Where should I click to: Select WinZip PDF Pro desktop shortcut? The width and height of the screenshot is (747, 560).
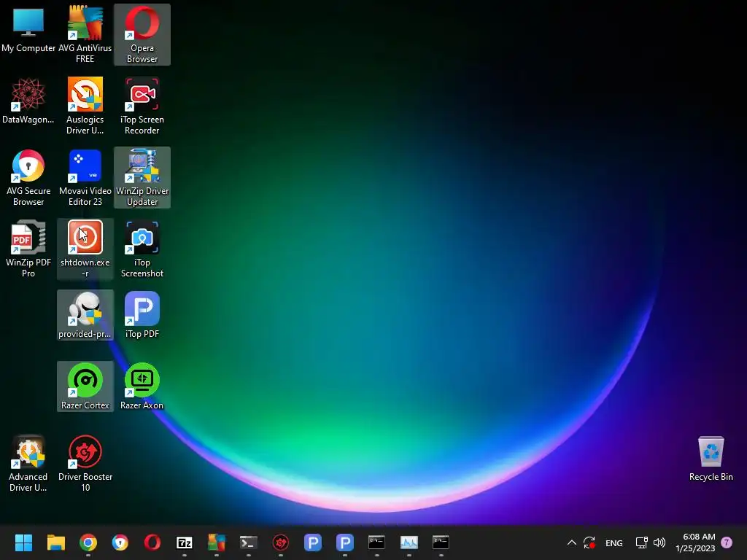click(28, 249)
